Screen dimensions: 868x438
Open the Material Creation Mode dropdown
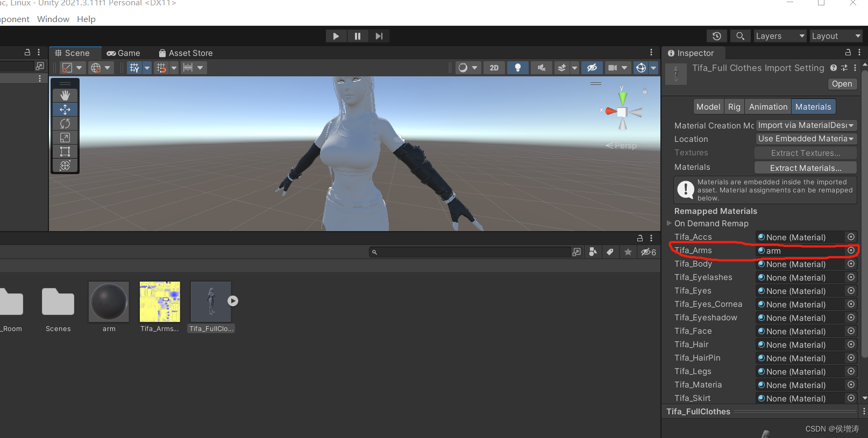point(806,125)
